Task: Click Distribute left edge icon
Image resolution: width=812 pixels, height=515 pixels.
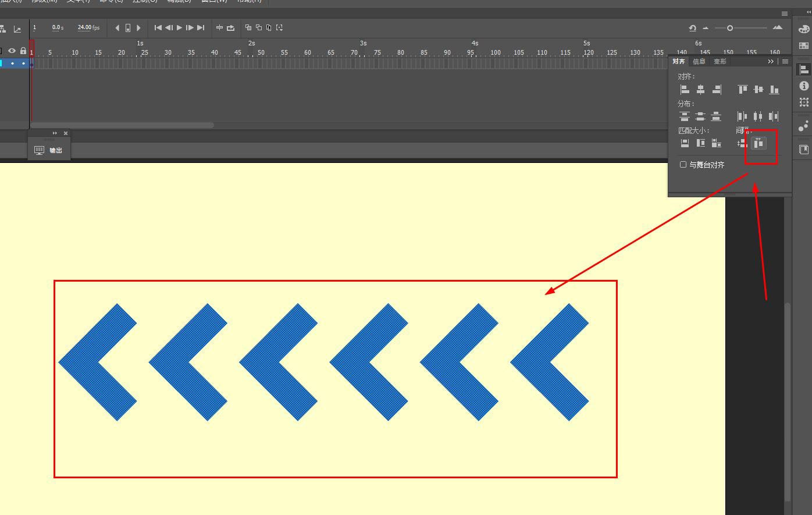Action: tap(742, 116)
